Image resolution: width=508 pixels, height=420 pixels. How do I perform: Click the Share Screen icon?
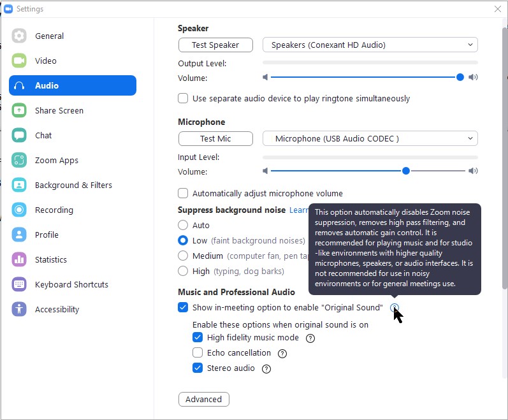[19, 110]
